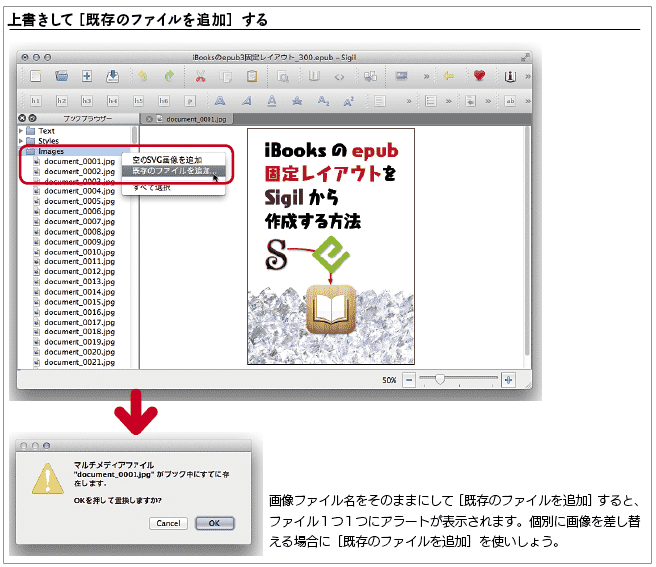Choose '空のSVG画像を追加' from context menu
The height and width of the screenshot is (567, 656).
173,160
